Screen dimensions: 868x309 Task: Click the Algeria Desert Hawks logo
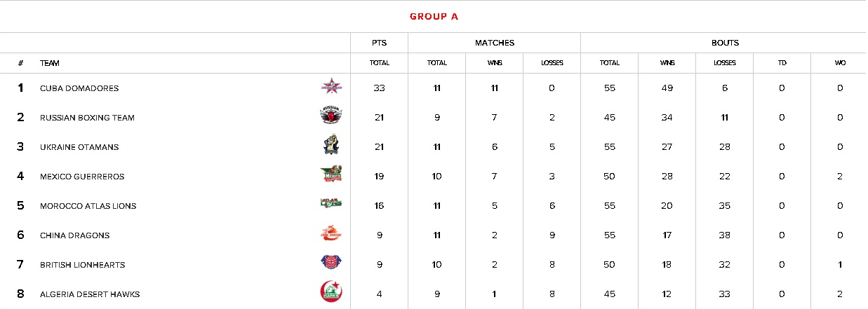[x=331, y=293]
